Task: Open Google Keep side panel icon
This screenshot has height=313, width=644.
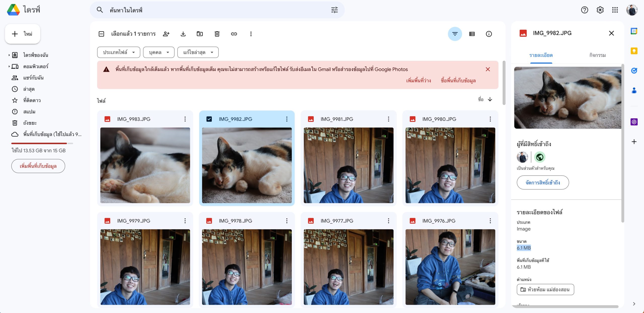Action: pos(634,51)
